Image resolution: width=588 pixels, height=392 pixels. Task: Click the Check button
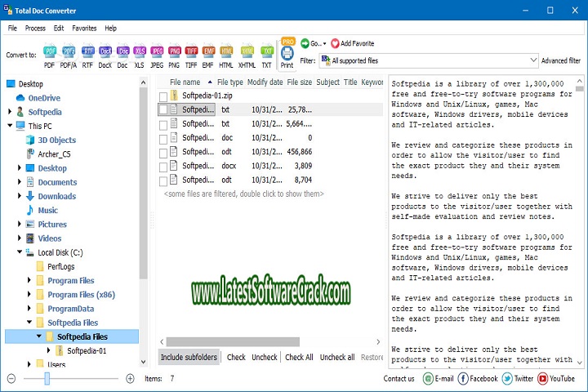point(236,357)
